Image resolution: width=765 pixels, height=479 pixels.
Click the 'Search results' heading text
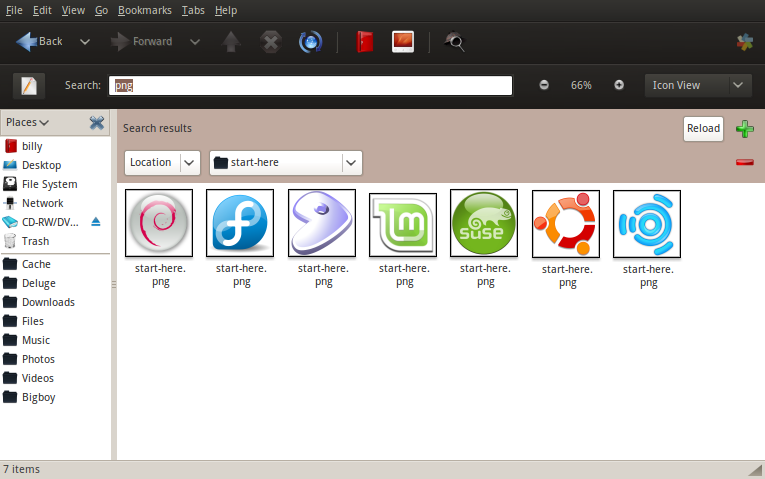157,128
